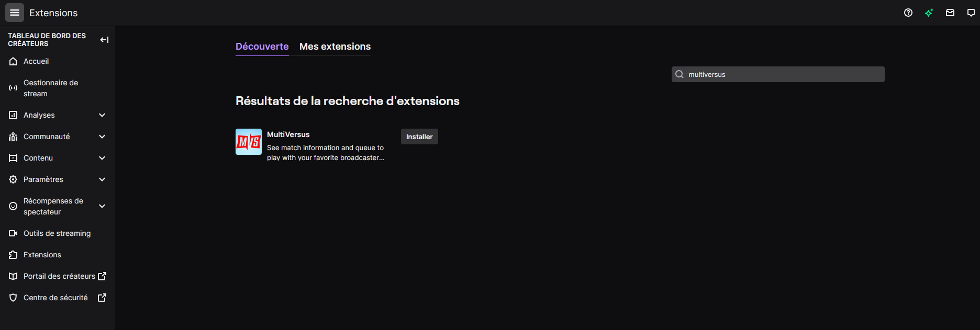Install the MultiVersus extension
980x330 pixels.
tap(419, 136)
